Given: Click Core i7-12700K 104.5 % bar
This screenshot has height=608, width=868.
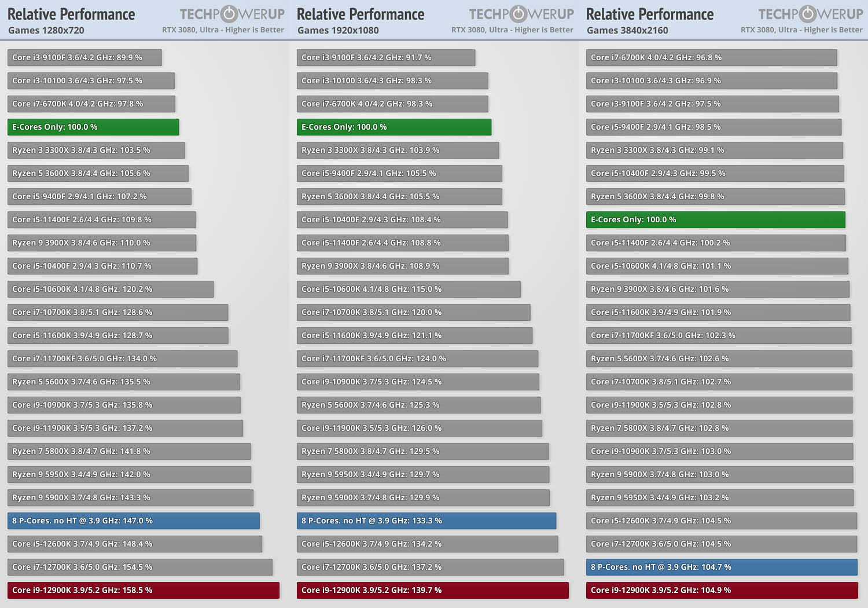Looking at the screenshot, I should (x=722, y=544).
